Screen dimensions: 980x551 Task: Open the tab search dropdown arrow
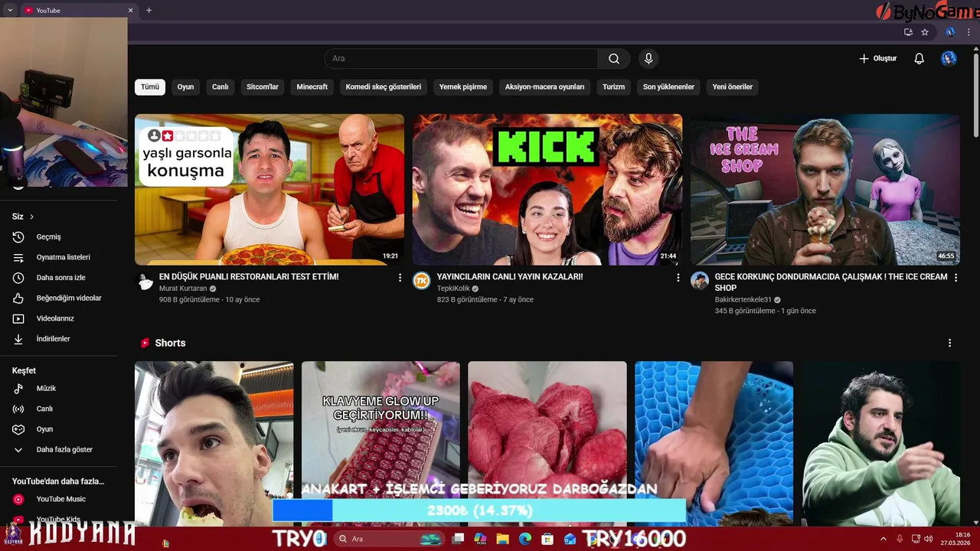[9, 10]
